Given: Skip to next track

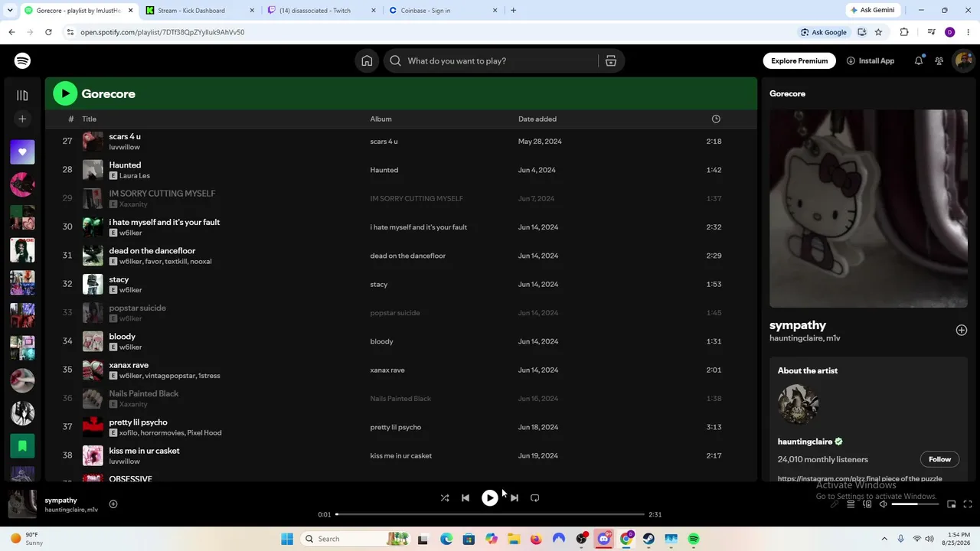Looking at the screenshot, I should pos(514,498).
